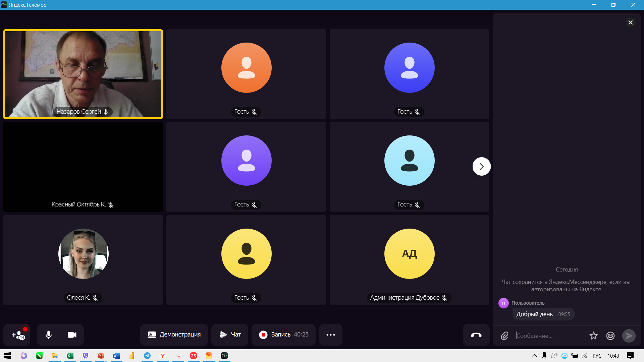
Task: Close the chat side panel
Action: click(630, 22)
